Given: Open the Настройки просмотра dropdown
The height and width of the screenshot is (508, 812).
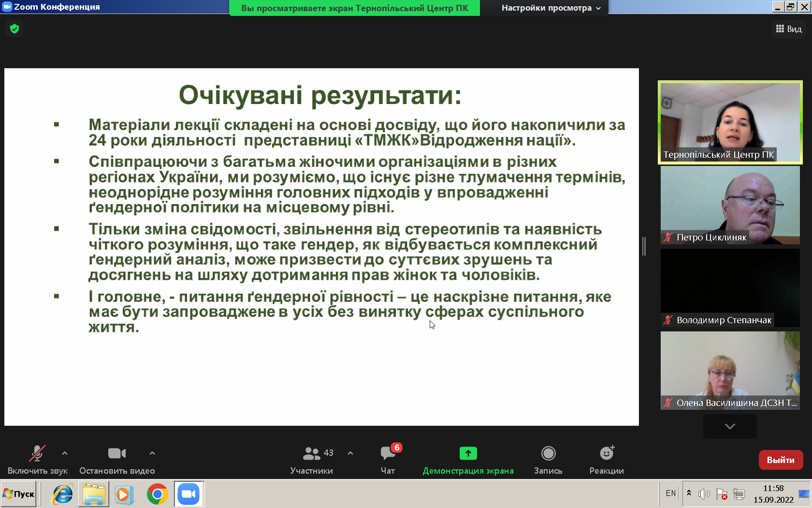Looking at the screenshot, I should click(x=551, y=8).
